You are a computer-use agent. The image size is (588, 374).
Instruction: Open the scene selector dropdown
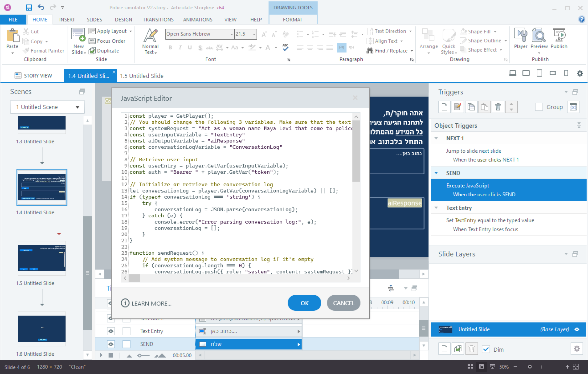tap(47, 107)
